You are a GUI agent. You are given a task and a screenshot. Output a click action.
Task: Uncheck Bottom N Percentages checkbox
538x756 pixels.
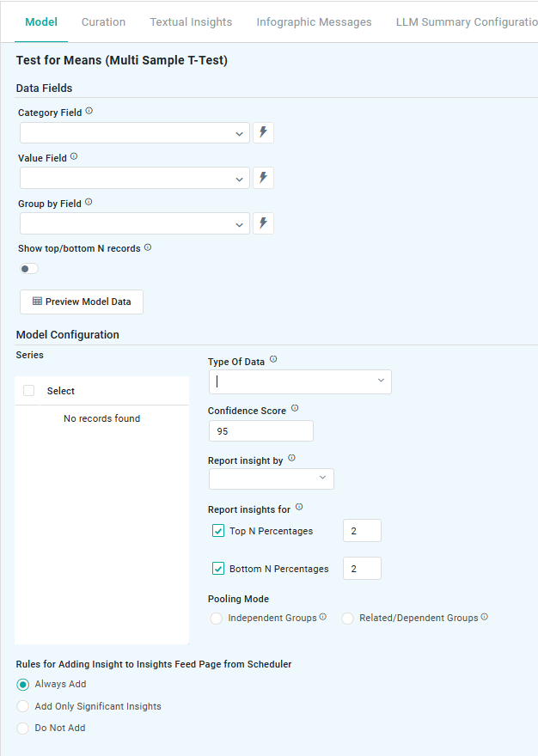(218, 569)
